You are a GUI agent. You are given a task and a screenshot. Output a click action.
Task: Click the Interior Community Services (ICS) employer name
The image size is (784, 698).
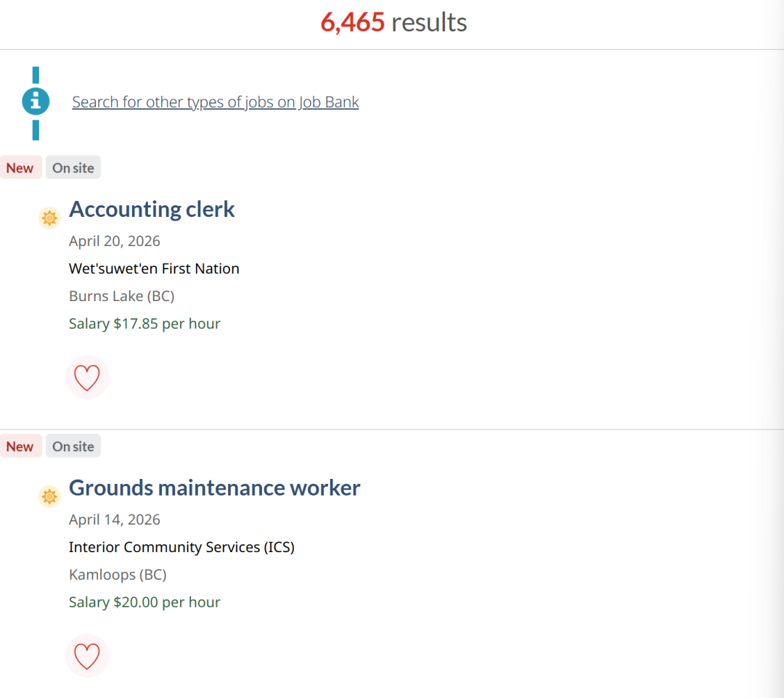[181, 547]
